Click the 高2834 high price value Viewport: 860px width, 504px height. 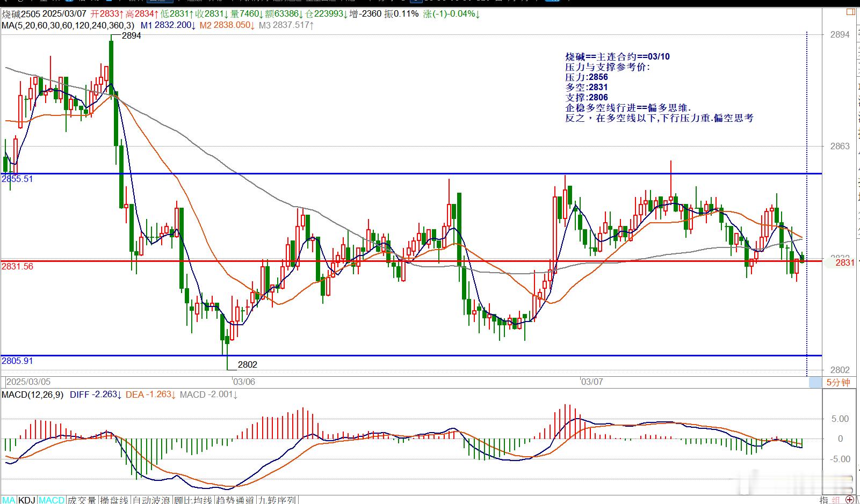point(143,14)
